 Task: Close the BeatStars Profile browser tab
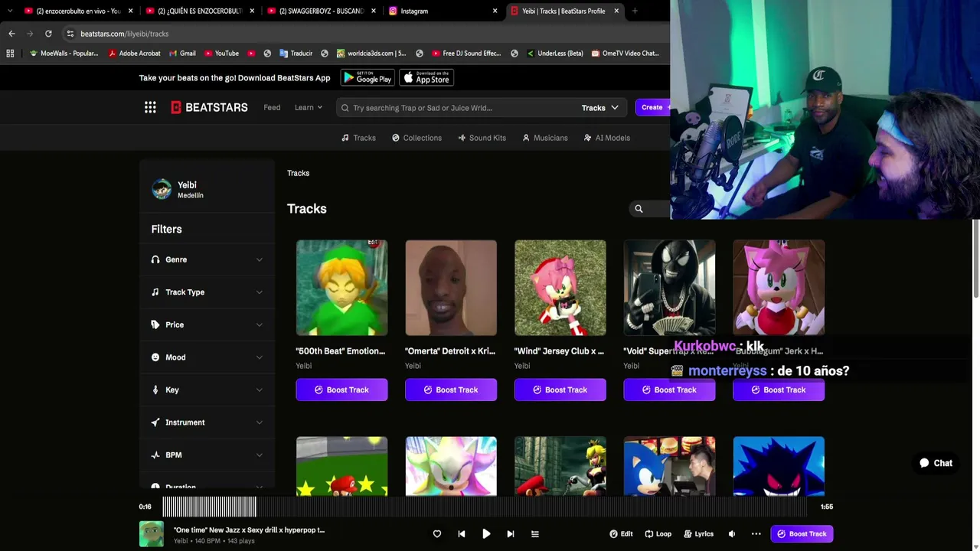tap(616, 11)
